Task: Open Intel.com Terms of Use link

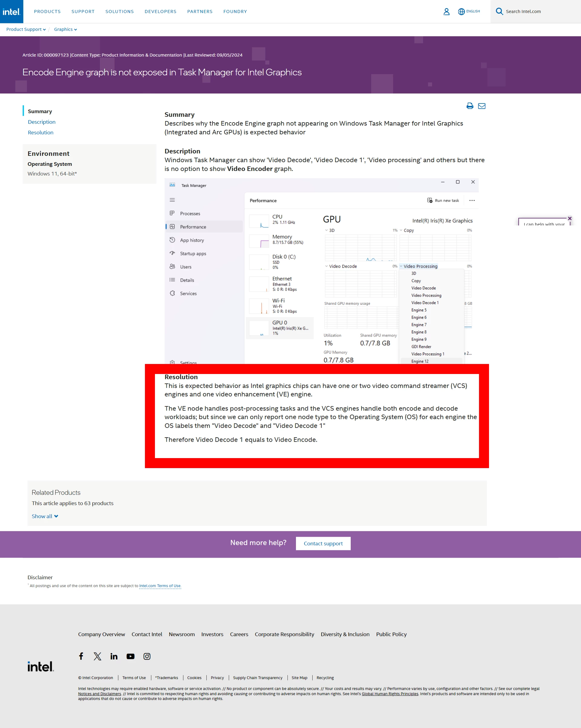Action: (x=160, y=586)
